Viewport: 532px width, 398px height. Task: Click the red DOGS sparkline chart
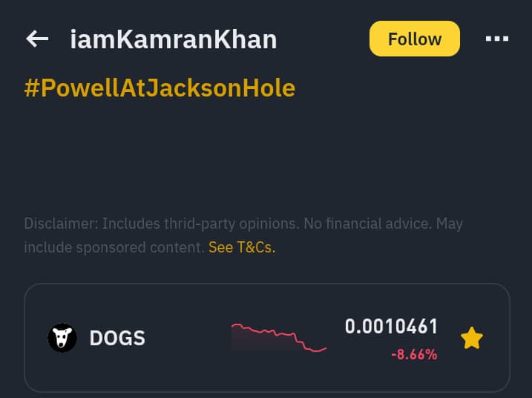coord(278,336)
